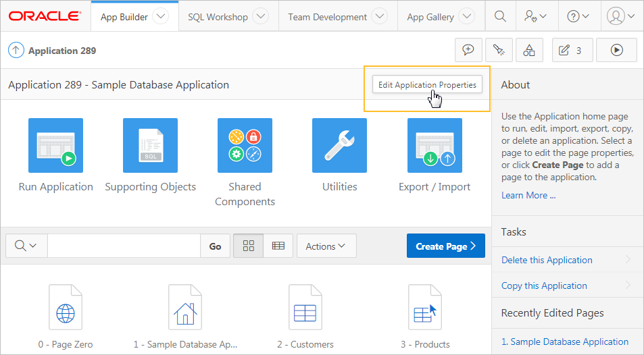
Task: Expand the help question mark menu
Action: pyautogui.click(x=578, y=16)
